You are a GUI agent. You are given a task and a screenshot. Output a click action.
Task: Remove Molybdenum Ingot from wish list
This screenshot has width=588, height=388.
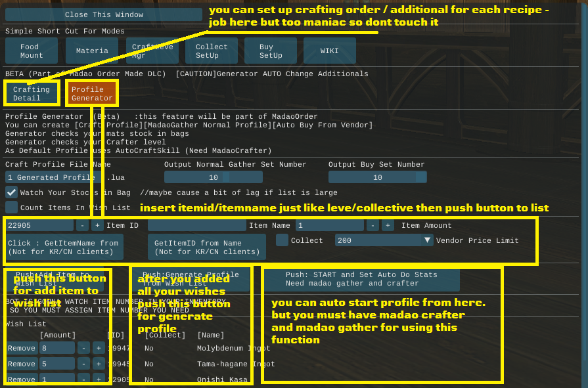tap(21, 348)
